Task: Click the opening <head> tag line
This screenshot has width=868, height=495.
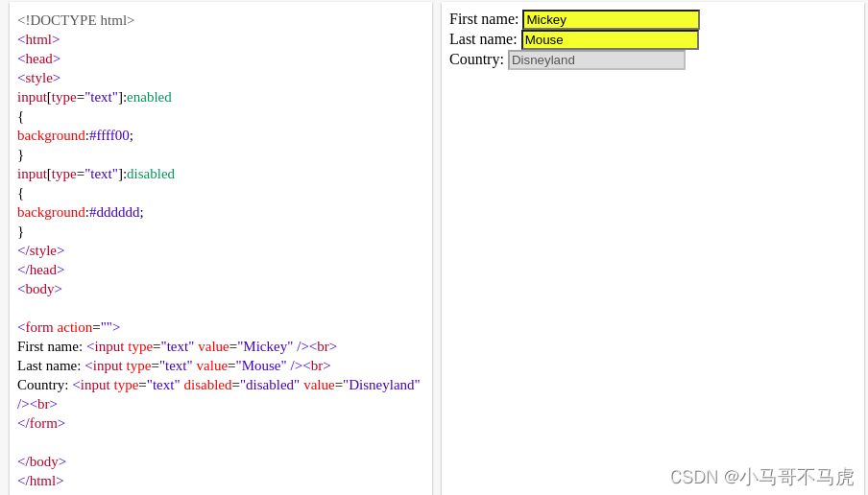Action: click(x=38, y=59)
